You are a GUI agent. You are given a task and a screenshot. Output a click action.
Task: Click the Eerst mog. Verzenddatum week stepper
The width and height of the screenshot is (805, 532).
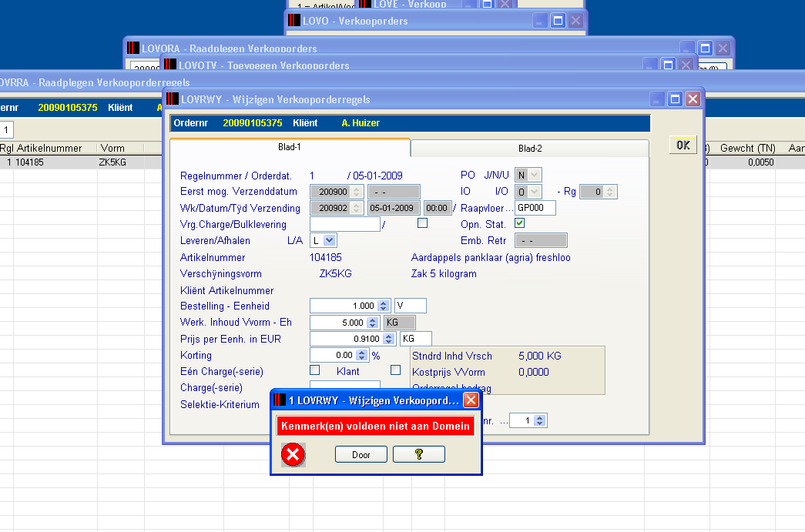pos(357,192)
